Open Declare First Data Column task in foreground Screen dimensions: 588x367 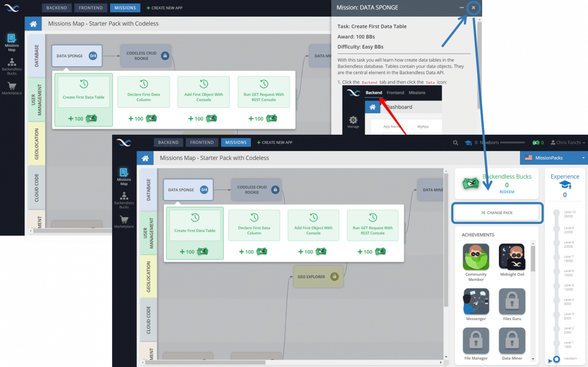tap(254, 225)
